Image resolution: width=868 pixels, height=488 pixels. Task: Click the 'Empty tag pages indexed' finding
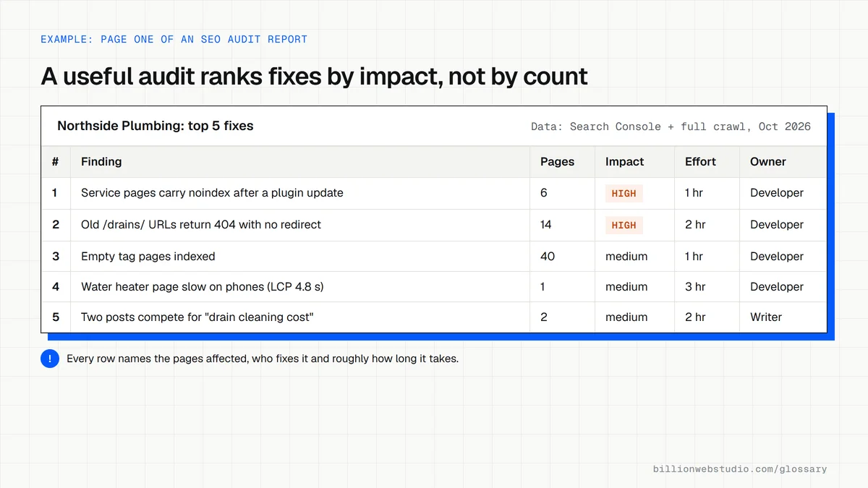point(148,257)
